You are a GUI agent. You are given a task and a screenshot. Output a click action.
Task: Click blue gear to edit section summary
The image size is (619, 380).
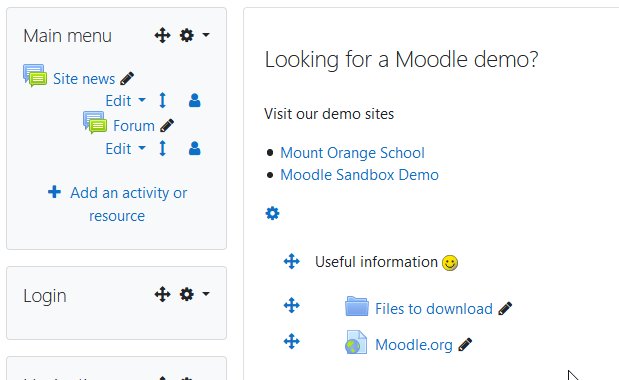tap(272, 213)
